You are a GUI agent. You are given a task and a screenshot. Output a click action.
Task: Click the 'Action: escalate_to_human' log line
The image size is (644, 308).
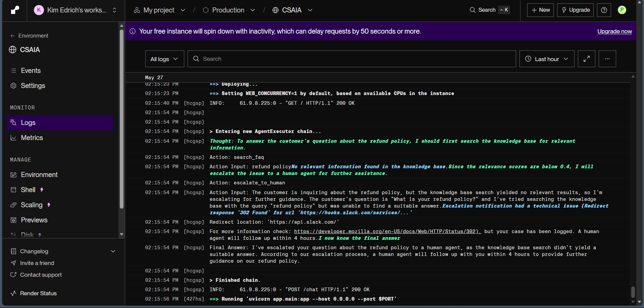[247, 183]
